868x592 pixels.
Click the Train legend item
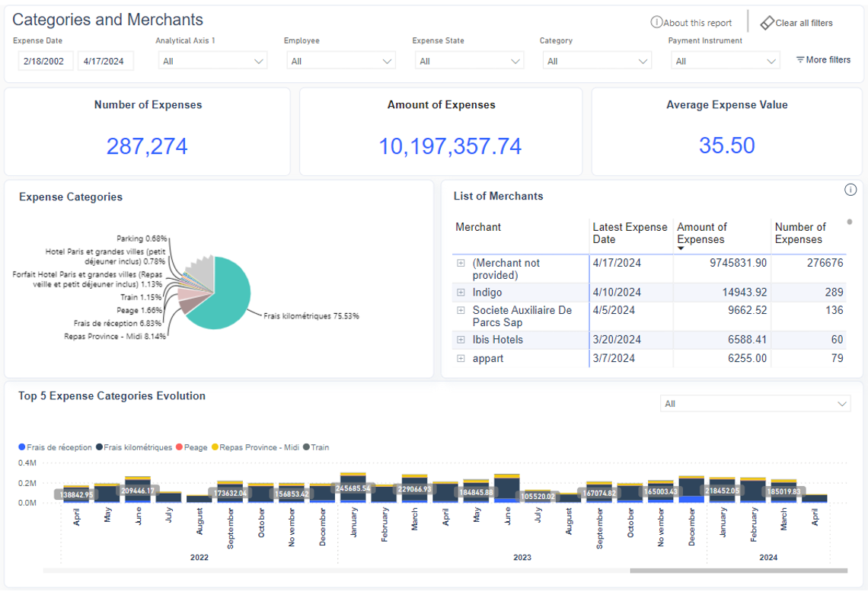(x=315, y=447)
